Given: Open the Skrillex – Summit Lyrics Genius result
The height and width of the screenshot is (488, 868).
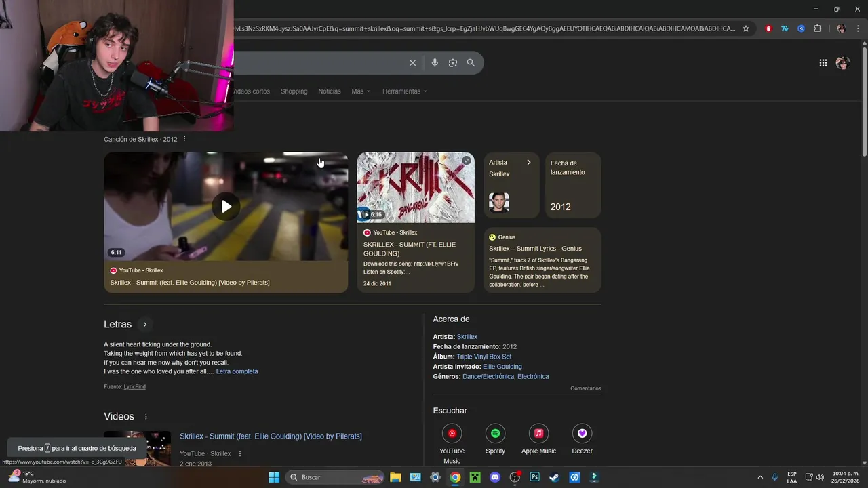Looking at the screenshot, I should click(x=535, y=249).
